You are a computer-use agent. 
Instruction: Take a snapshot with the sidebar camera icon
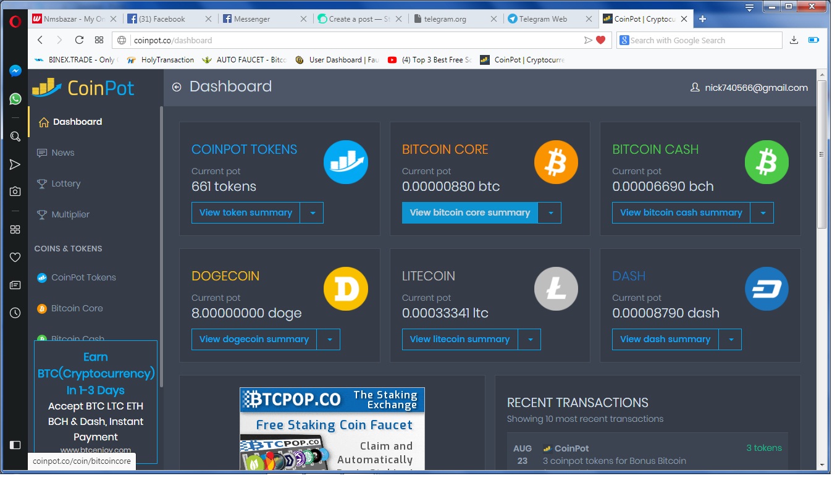coord(15,191)
